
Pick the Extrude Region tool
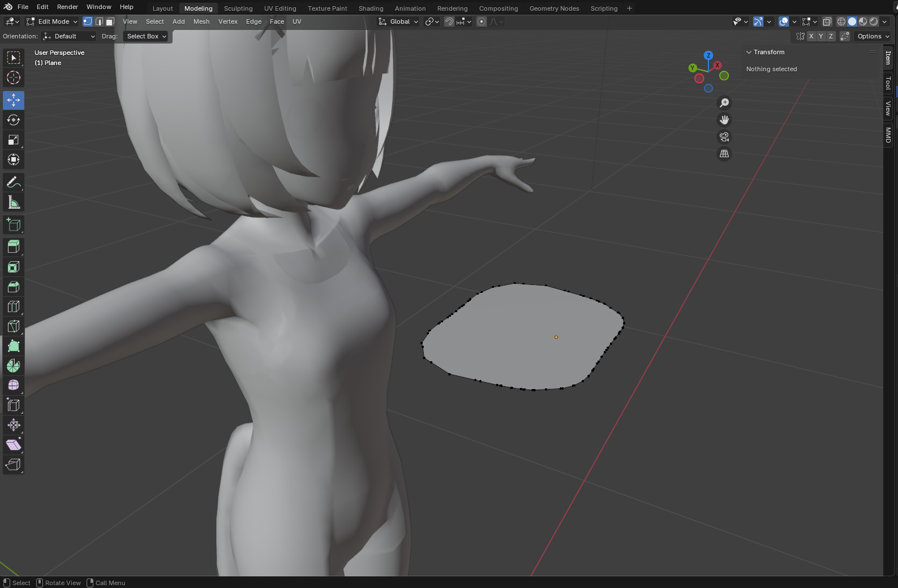14,247
